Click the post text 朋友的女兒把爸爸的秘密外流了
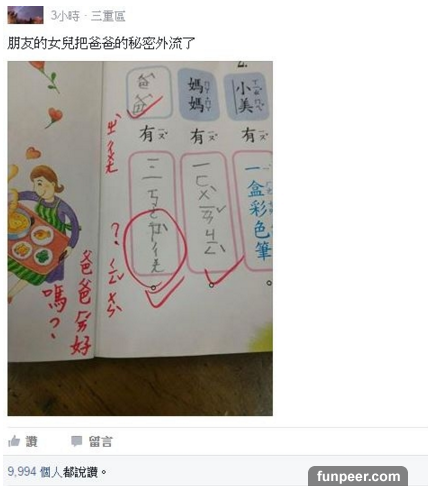Image resolution: width=428 pixels, height=486 pixels. 101,43
